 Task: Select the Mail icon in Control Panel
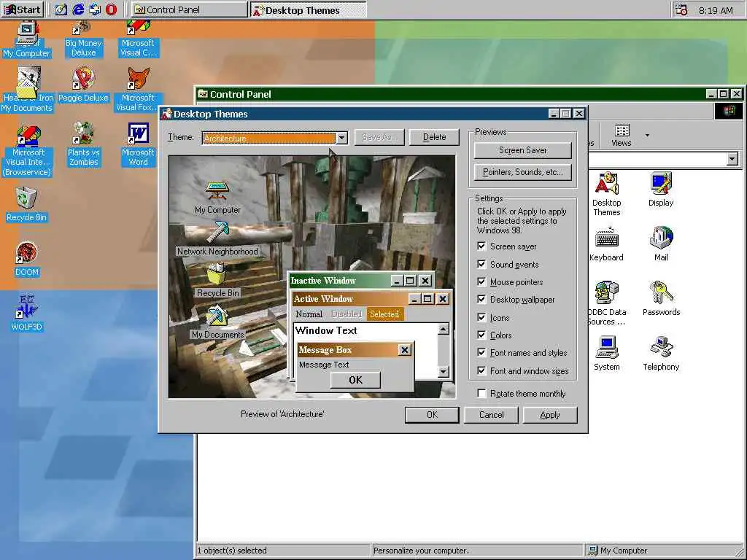pyautogui.click(x=661, y=244)
